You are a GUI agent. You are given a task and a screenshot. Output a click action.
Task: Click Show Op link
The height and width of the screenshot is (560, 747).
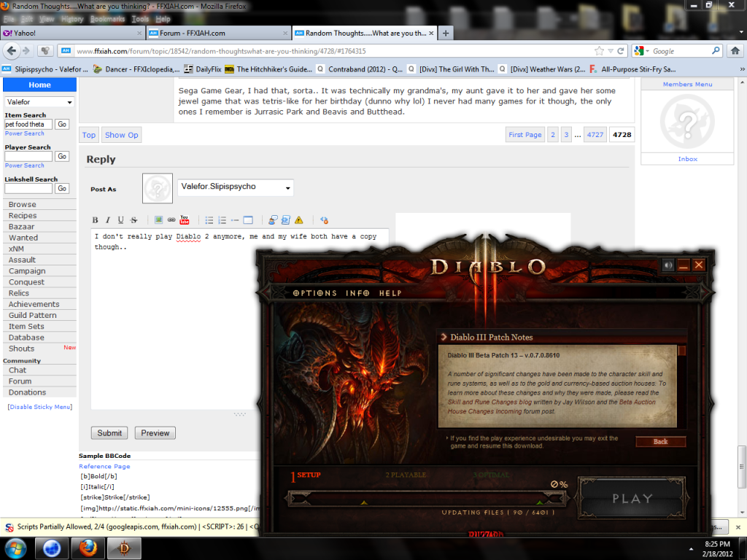pos(122,135)
